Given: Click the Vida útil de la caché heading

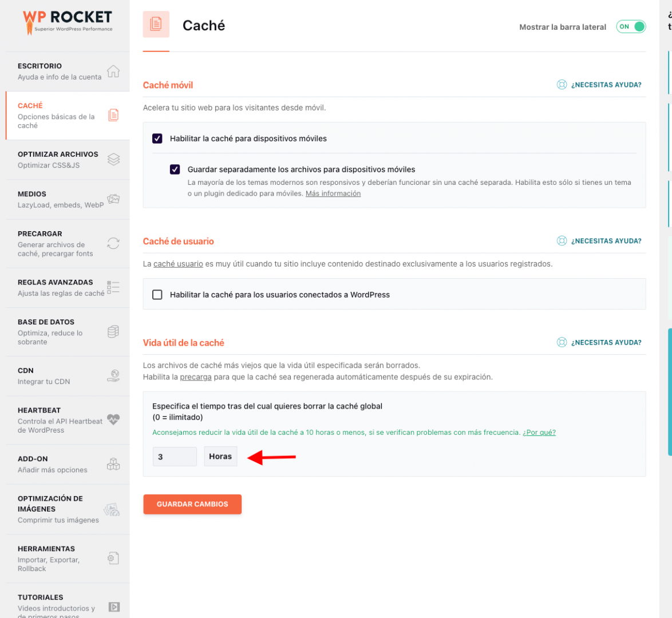Looking at the screenshot, I should click(x=183, y=342).
